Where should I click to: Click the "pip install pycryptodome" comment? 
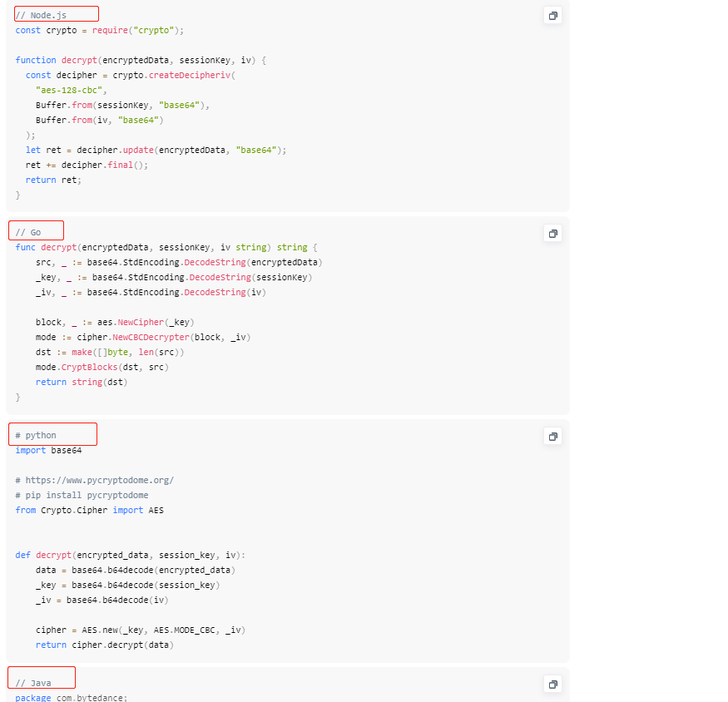tap(82, 496)
